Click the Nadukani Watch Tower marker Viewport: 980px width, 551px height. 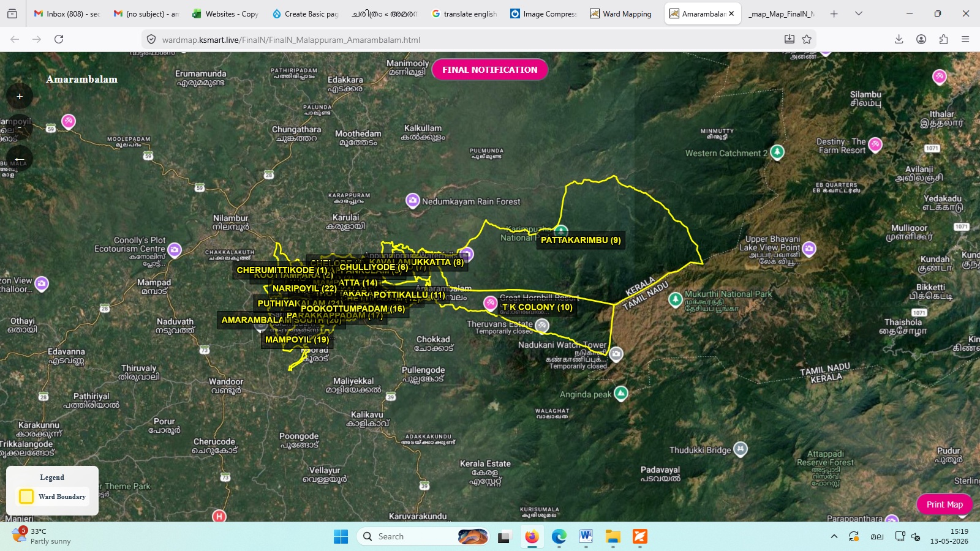click(x=616, y=354)
